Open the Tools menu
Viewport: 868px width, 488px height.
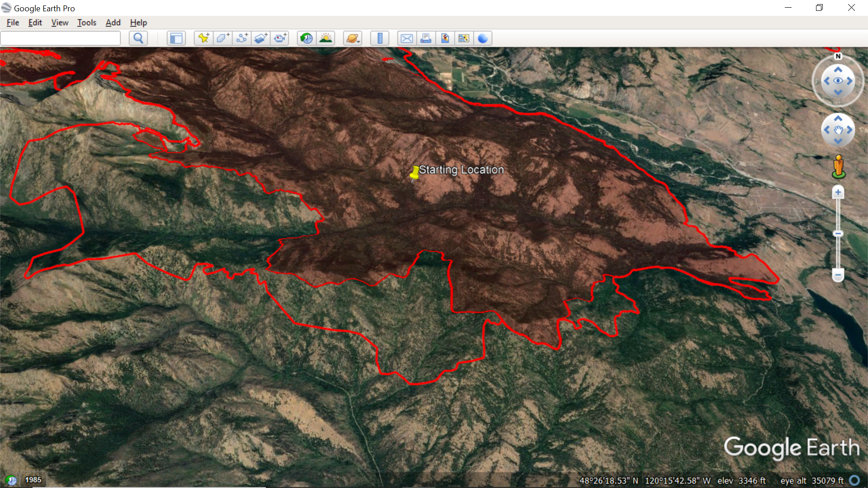coord(86,23)
